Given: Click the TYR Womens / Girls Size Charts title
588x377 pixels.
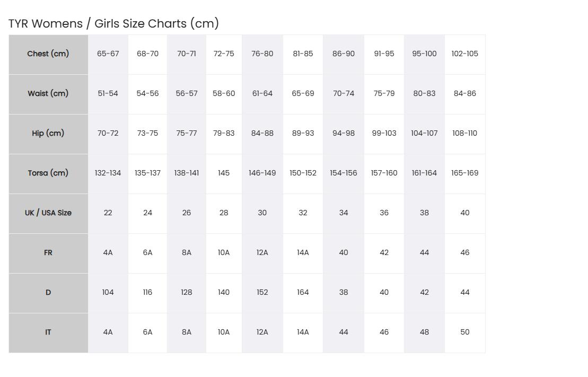Looking at the screenshot, I should (x=113, y=23).
